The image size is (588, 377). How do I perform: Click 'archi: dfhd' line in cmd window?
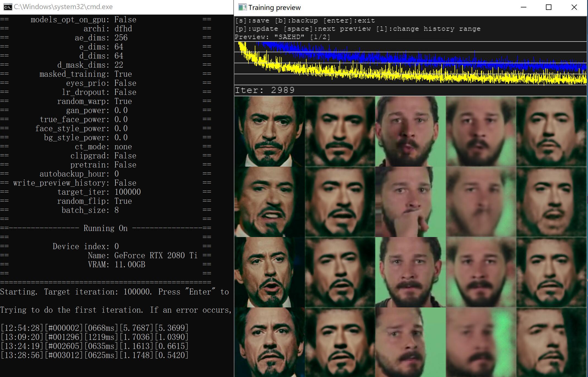pyautogui.click(x=108, y=29)
